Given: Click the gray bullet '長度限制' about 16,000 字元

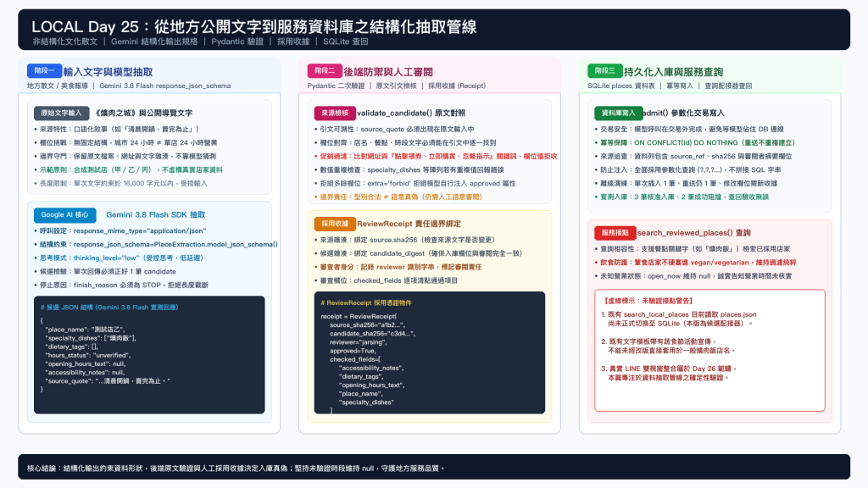Looking at the screenshot, I should tap(120, 183).
